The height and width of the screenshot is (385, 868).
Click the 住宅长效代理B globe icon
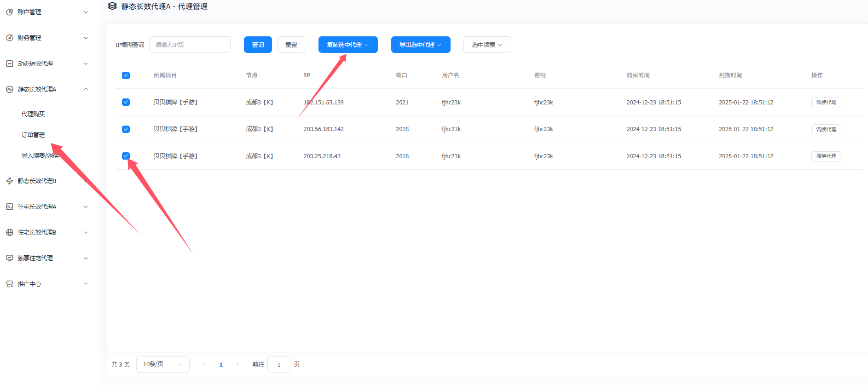point(10,232)
